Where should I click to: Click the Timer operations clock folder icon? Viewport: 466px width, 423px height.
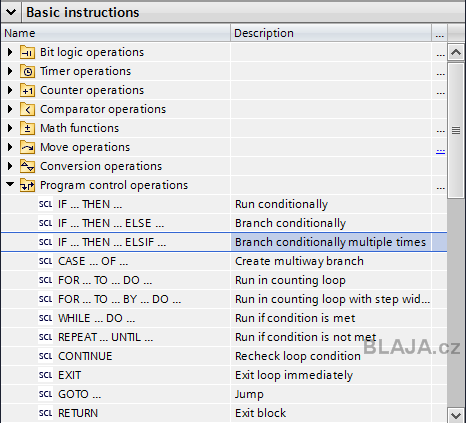coord(27,71)
